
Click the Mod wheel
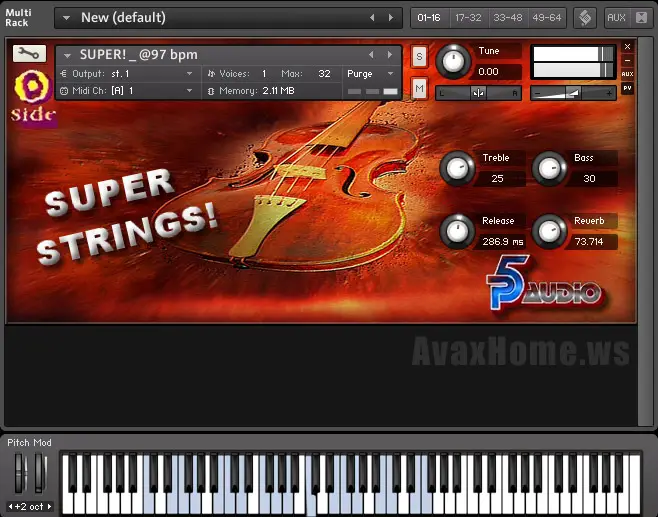[x=40, y=473]
